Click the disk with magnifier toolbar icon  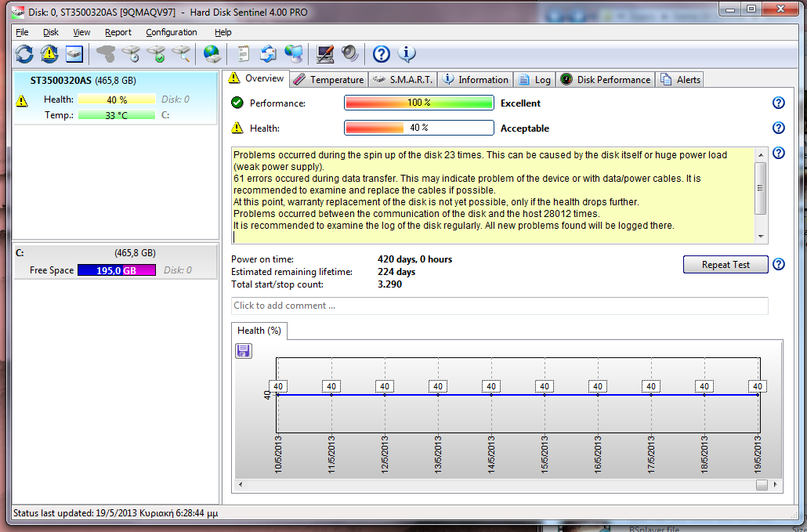click(182, 53)
